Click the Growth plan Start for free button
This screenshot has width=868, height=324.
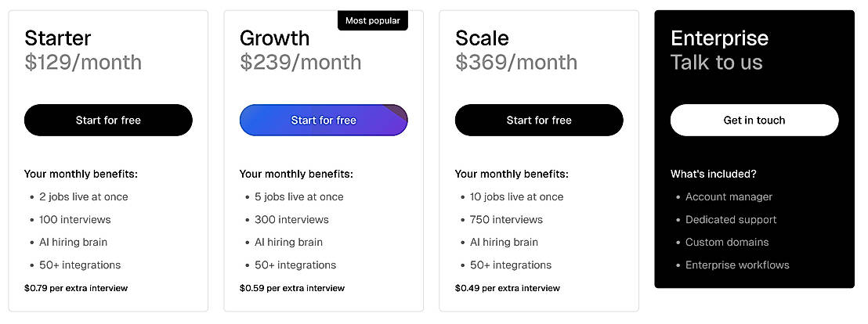(324, 121)
